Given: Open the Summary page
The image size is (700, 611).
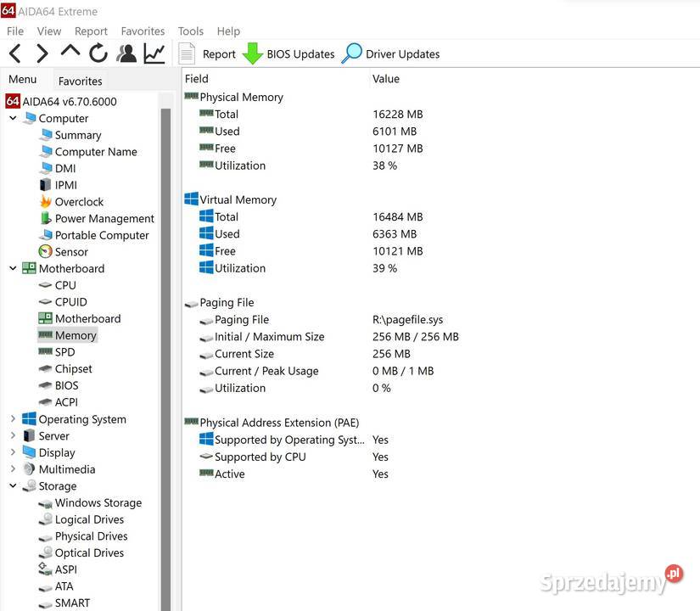Looking at the screenshot, I should tap(78, 135).
